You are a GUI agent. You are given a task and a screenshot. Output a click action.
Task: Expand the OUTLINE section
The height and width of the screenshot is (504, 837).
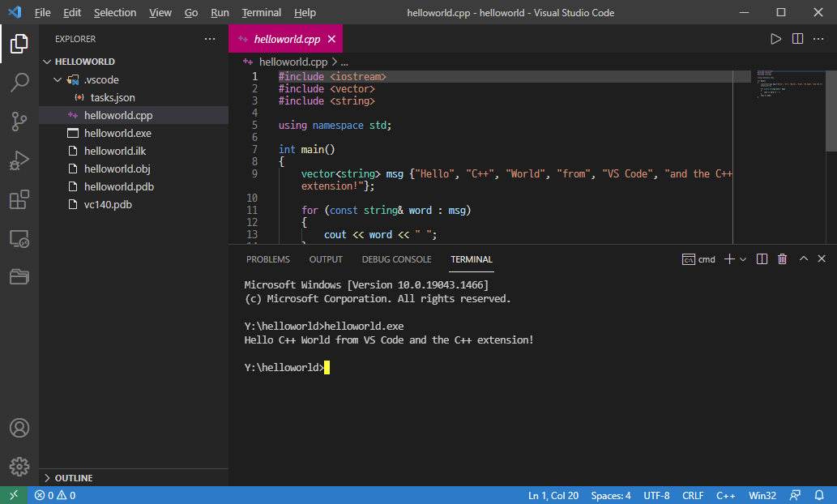coord(47,478)
